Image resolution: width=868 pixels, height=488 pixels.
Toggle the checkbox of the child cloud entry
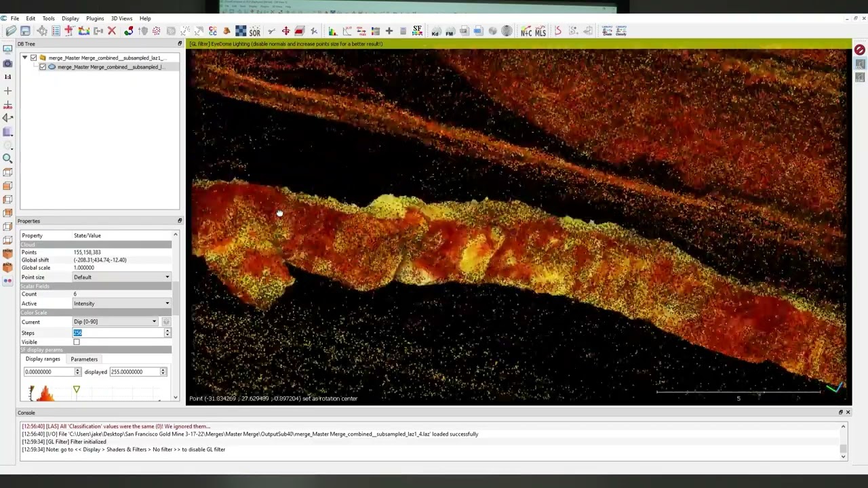click(42, 67)
